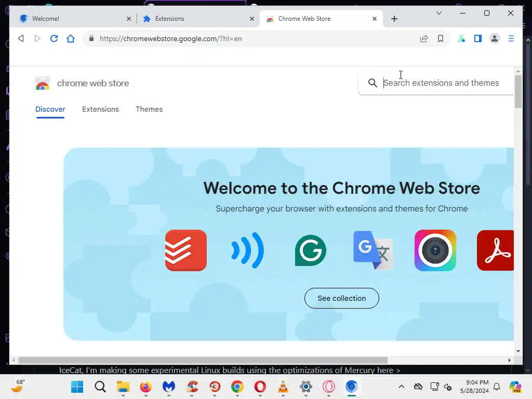
Task: Click the colorful camera extension icon
Action: 435,250
